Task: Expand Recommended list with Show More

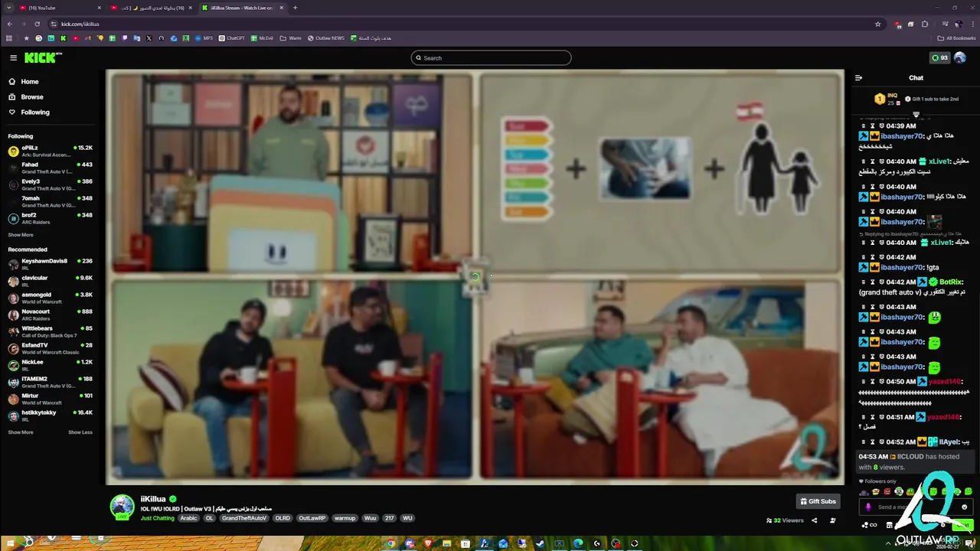Action: tap(21, 432)
